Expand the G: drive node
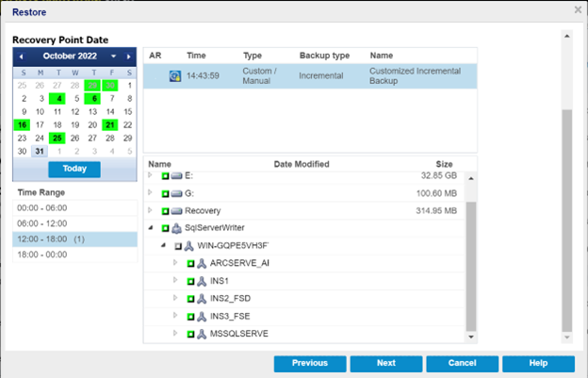Screen dimensions: 588x378 150,192
